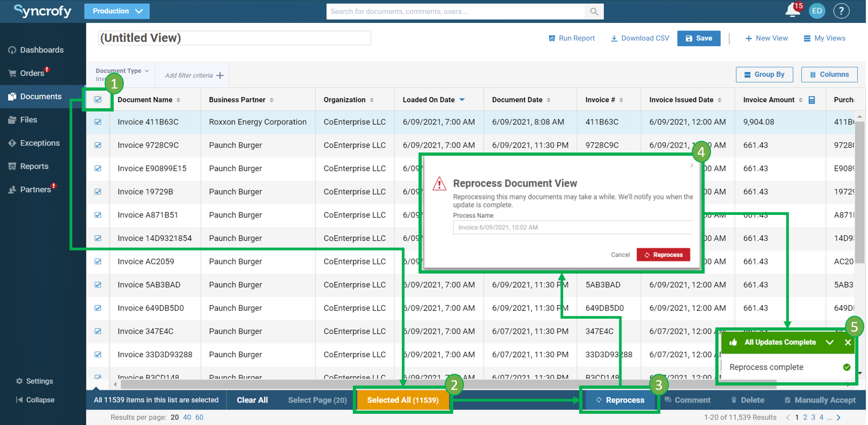Set results per page to 60
The image size is (868, 425).
click(199, 418)
